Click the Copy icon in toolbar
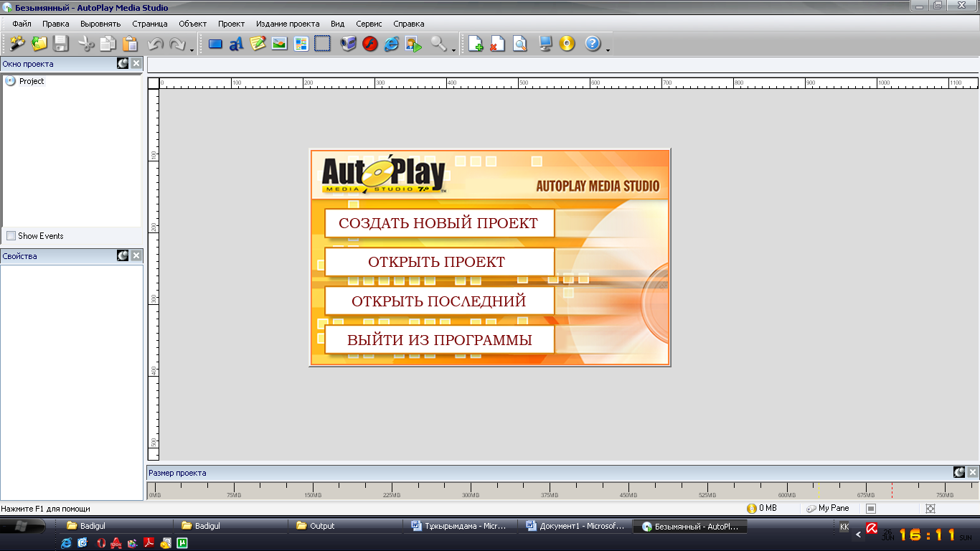 click(x=108, y=44)
